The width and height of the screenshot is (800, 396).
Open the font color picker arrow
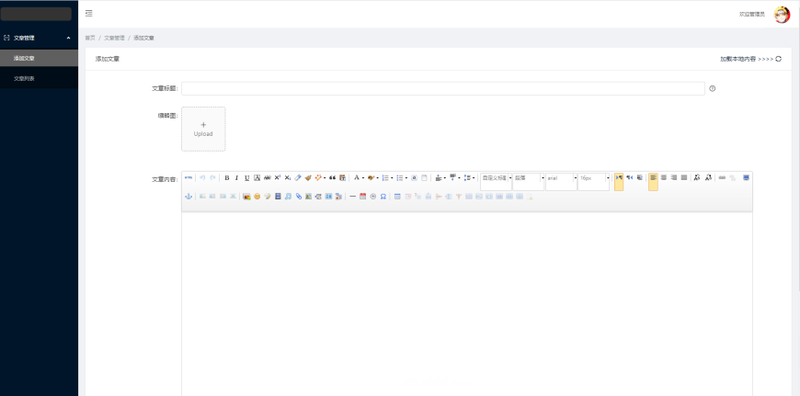(363, 178)
